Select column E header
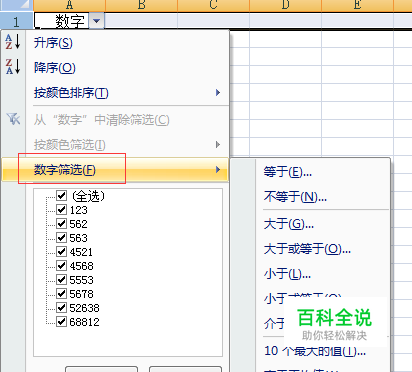Image resolution: width=412 pixels, height=372 pixels. tap(357, 5)
